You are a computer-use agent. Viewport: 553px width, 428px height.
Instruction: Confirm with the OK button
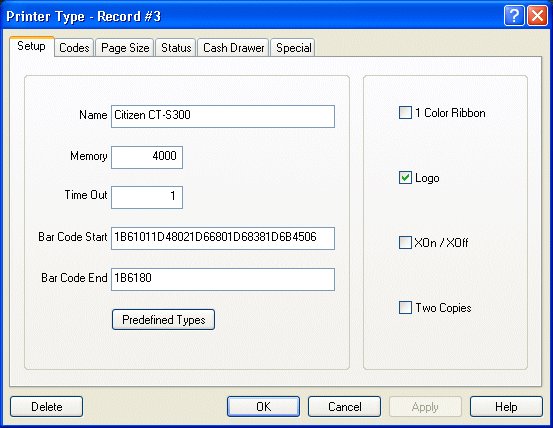click(263, 406)
